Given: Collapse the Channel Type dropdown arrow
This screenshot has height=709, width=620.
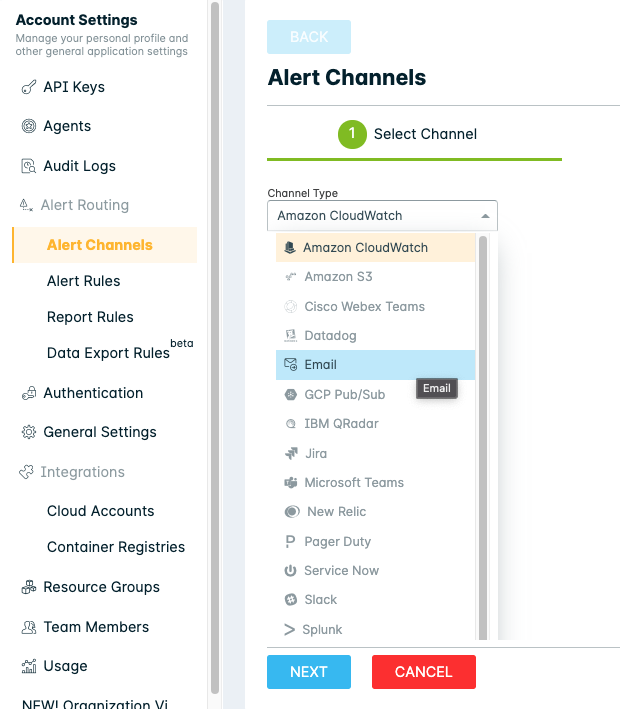Looking at the screenshot, I should 485,216.
